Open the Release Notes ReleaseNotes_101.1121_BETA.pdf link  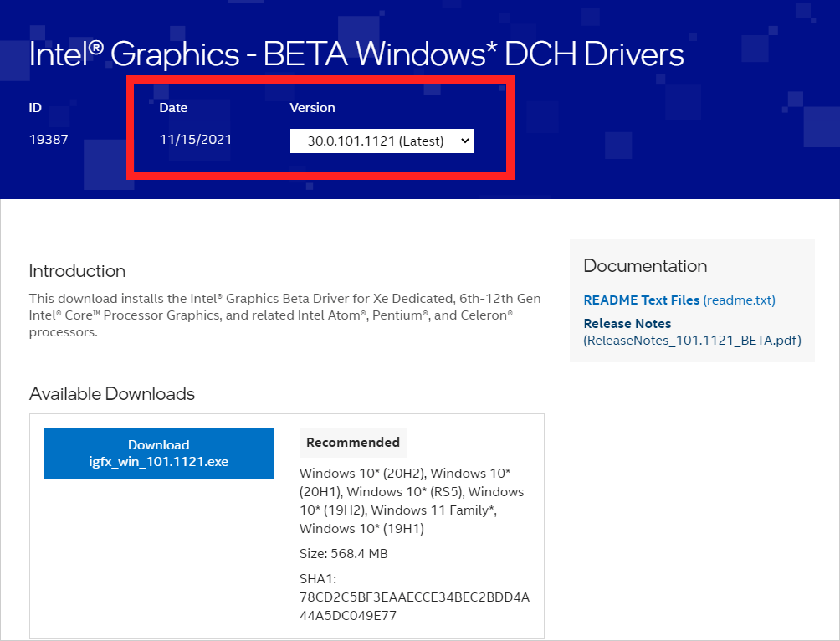click(x=692, y=331)
